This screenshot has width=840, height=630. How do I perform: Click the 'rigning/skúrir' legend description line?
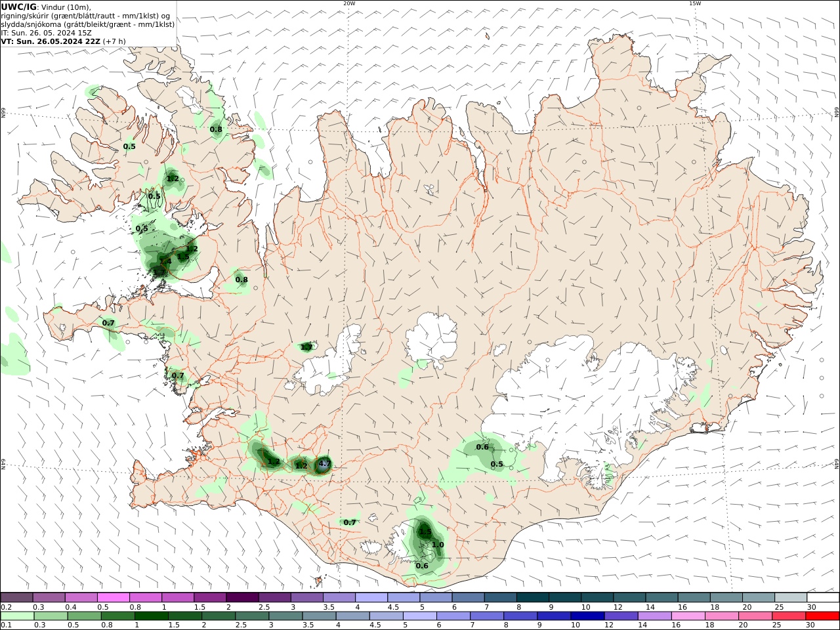tap(86, 15)
